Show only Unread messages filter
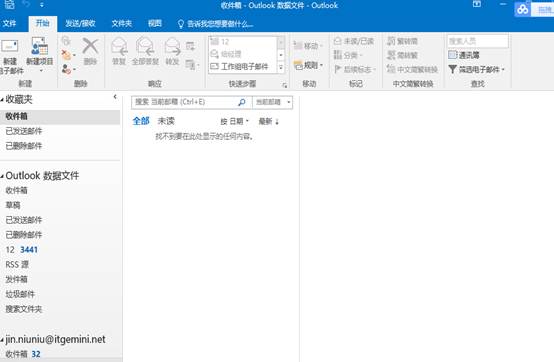Image resolution: width=554 pixels, height=362 pixels. click(x=166, y=121)
